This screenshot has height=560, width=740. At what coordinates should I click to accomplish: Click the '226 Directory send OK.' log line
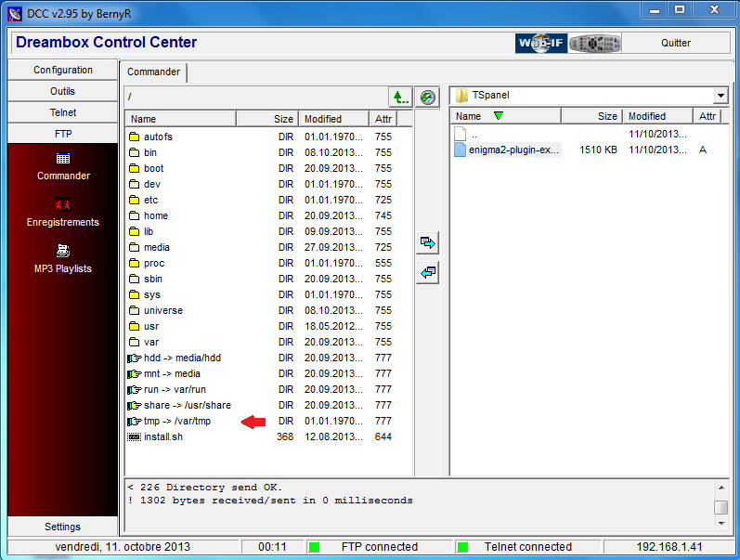(205, 488)
